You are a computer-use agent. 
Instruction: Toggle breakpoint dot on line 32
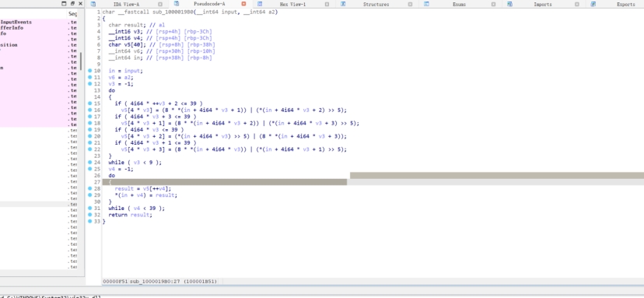click(90, 215)
